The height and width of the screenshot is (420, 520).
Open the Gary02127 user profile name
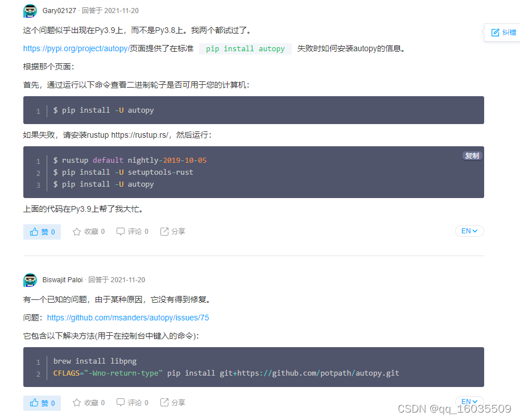[x=59, y=11]
